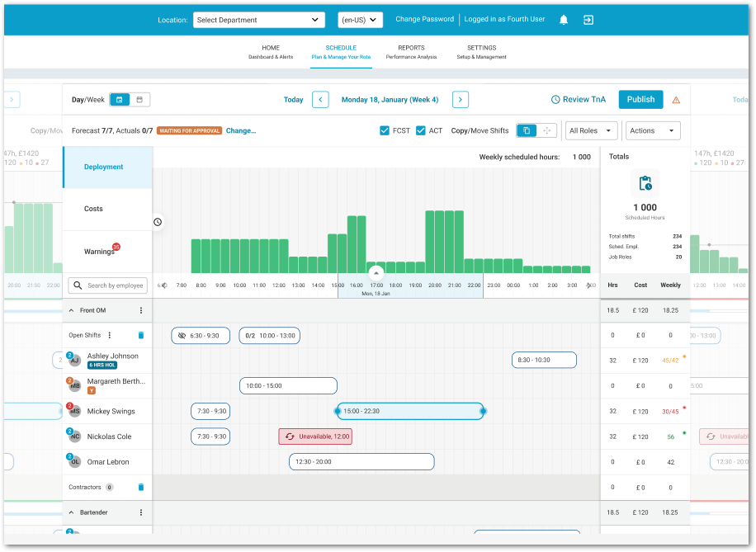The height and width of the screenshot is (552, 756).
Task: Click hidden-eye icon on 6:30 - 9:30 shift
Action: (182, 336)
